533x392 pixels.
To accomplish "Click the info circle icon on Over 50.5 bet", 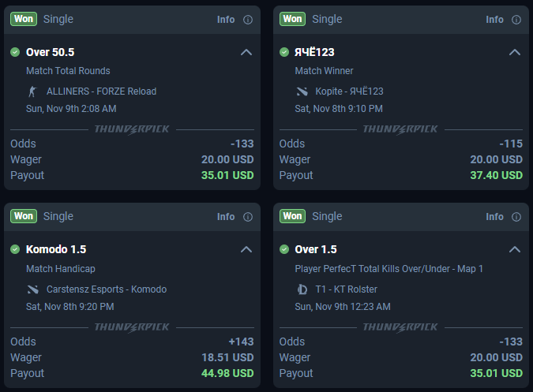I will point(248,20).
